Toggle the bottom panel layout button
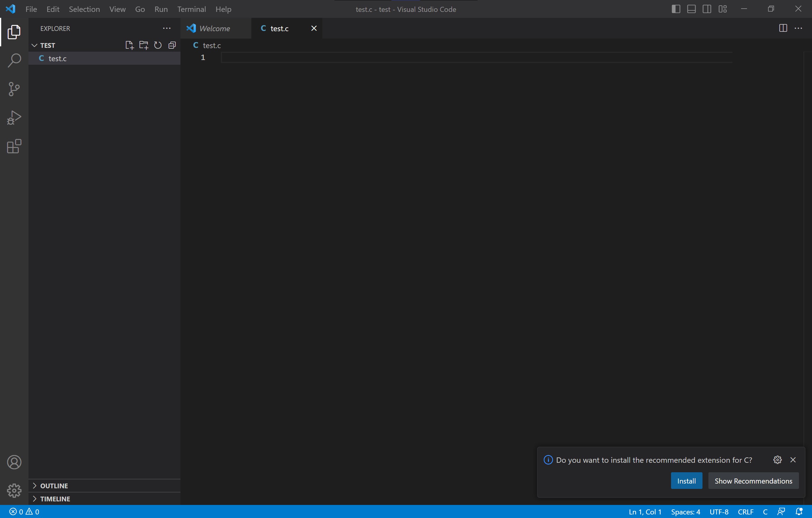Screen dimensions: 812x518 [691, 9]
